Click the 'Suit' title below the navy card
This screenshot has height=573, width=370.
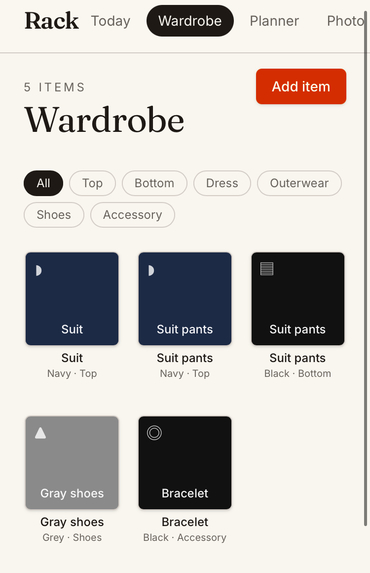pos(72,358)
